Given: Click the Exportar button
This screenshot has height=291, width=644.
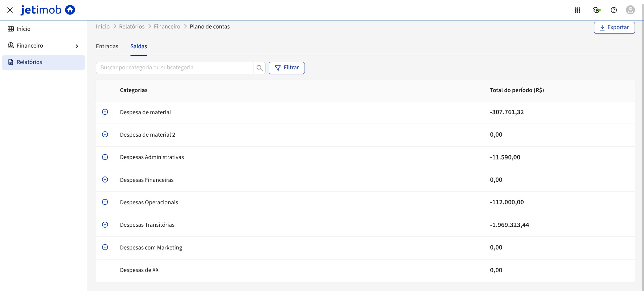Looking at the screenshot, I should (614, 28).
